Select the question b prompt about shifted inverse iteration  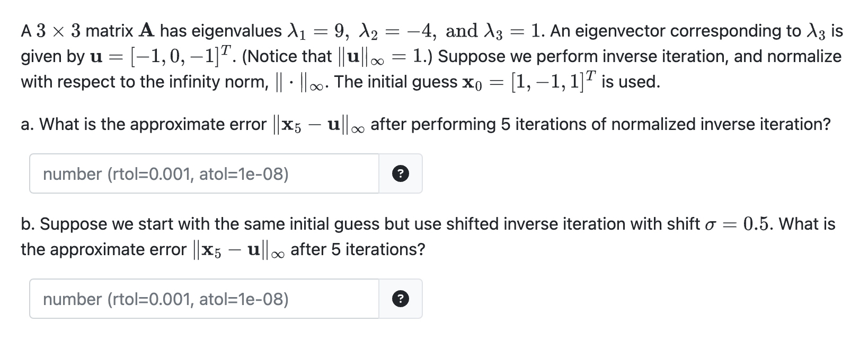(424, 223)
